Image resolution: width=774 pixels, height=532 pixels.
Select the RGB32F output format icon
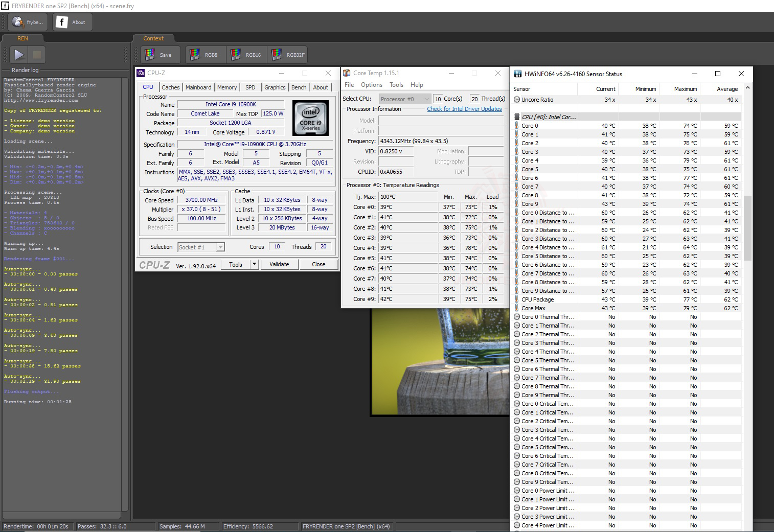pyautogui.click(x=277, y=55)
